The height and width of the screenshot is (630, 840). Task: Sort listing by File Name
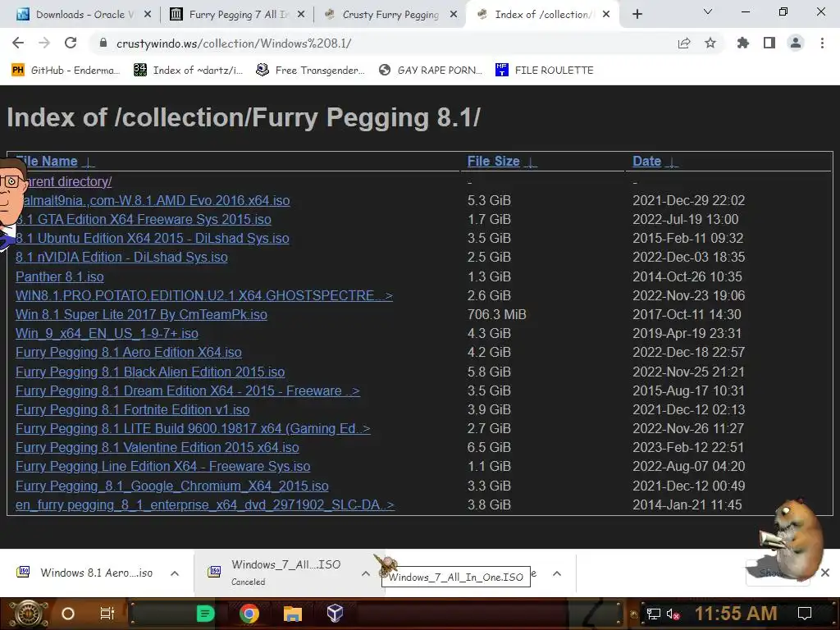pyautogui.click(x=47, y=162)
